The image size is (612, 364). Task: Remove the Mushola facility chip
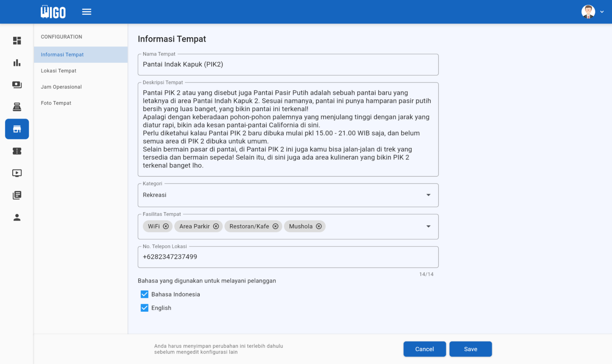[319, 226]
